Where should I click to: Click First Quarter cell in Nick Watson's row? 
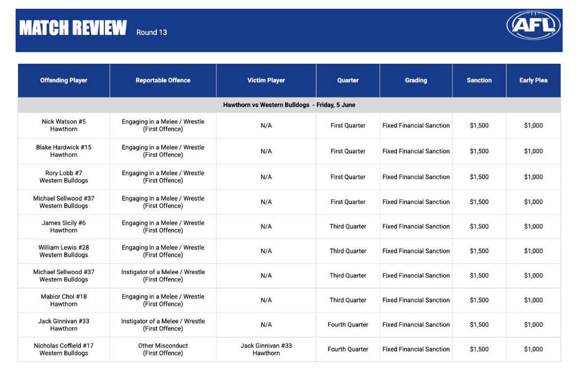(x=348, y=125)
